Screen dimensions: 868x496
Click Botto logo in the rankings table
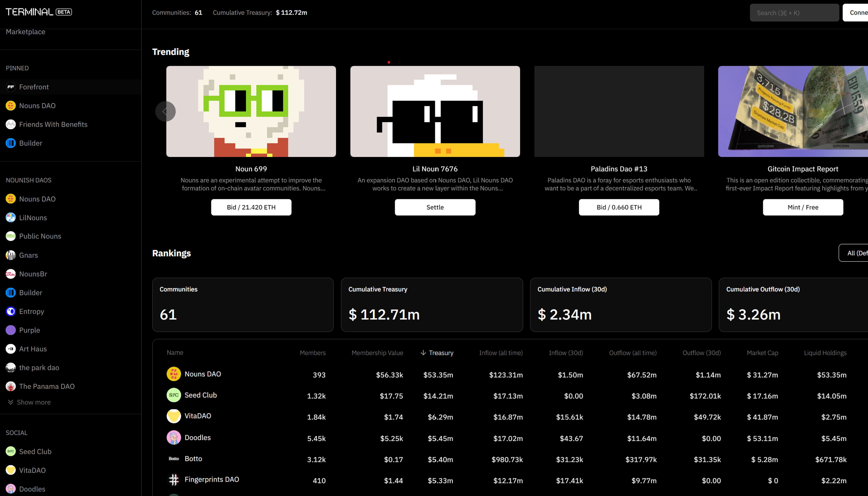tap(174, 459)
